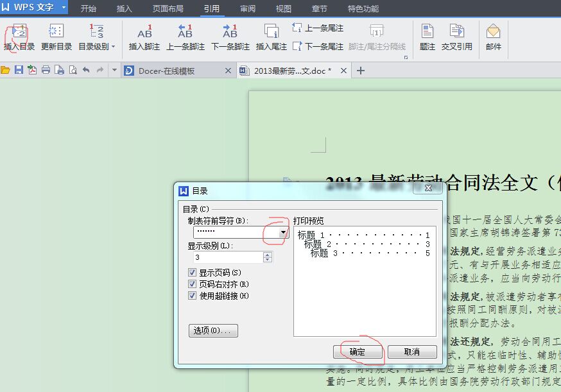Select the 引用 ribbon tab
The height and width of the screenshot is (392, 561).
pyautogui.click(x=212, y=8)
